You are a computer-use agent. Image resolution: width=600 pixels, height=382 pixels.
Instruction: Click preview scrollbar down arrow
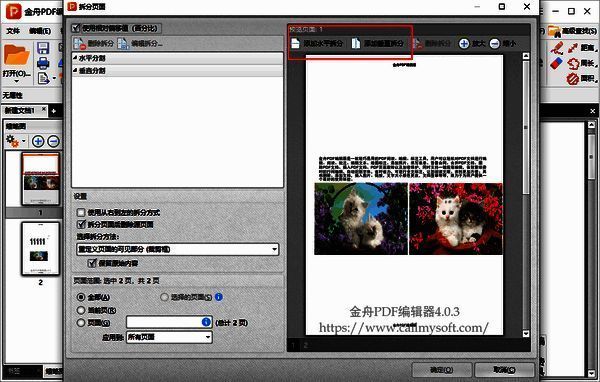pos(526,334)
